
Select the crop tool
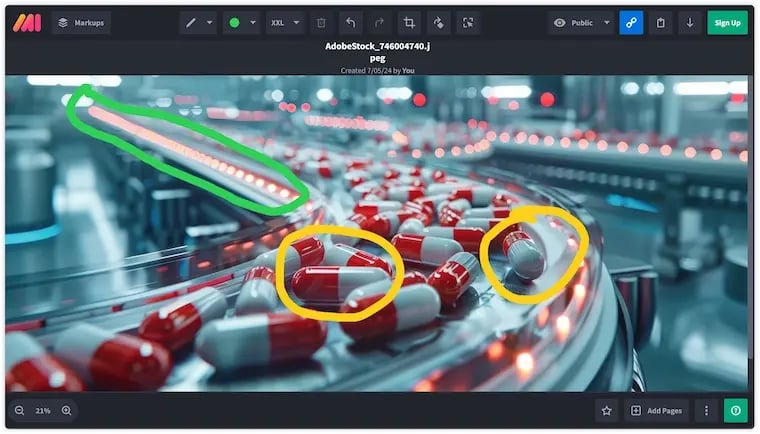point(409,22)
